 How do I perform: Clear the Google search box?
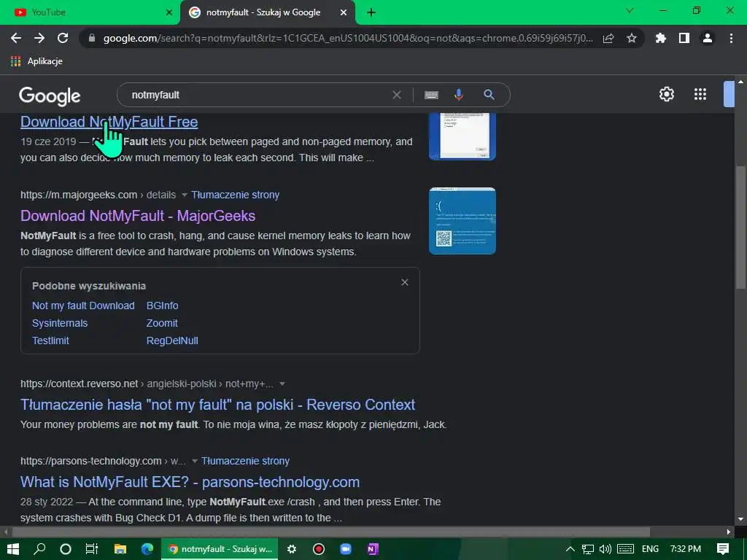[396, 95]
